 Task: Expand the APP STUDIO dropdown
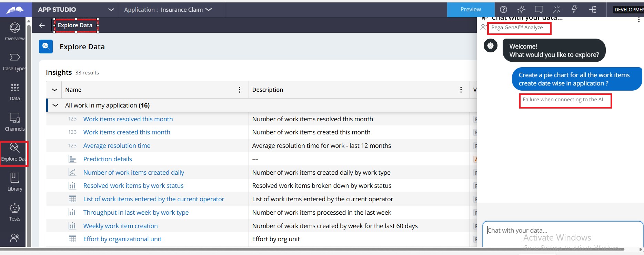click(x=111, y=10)
